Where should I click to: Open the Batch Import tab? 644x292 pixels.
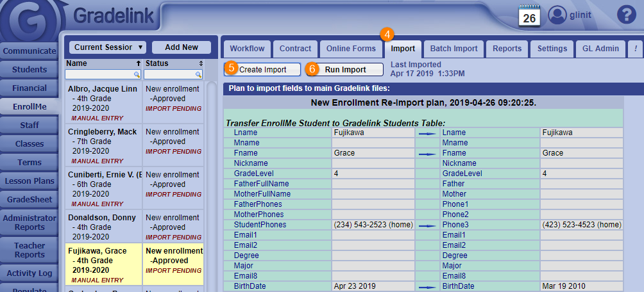[454, 49]
